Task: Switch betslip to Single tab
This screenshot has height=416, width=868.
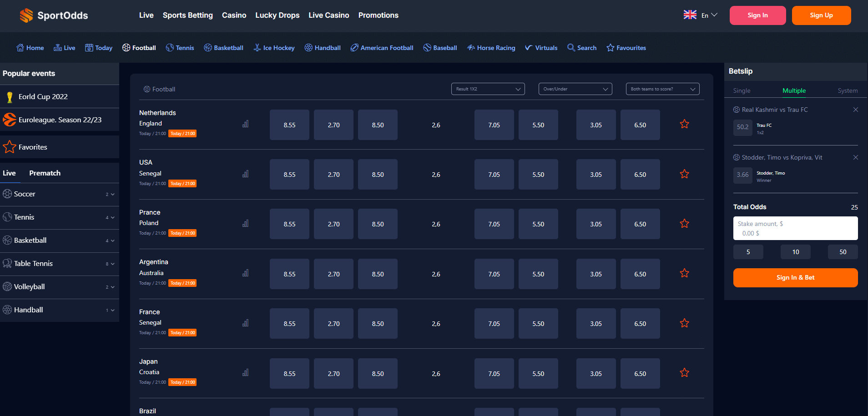Action: click(742, 90)
